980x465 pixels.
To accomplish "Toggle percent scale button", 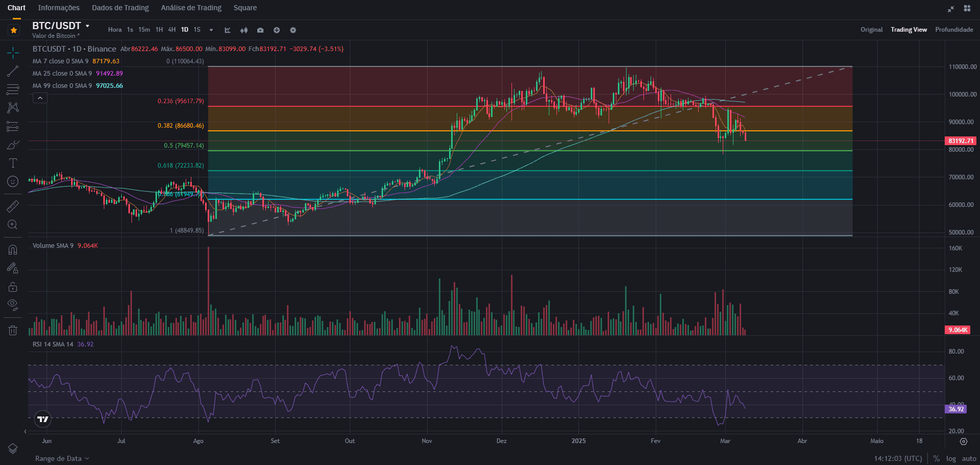I will (937, 458).
